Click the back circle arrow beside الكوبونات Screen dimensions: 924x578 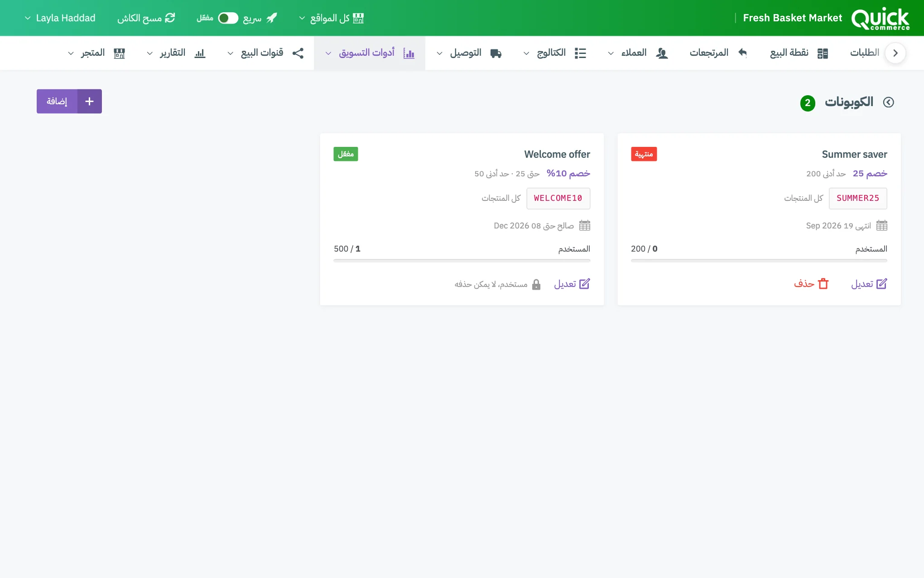click(889, 102)
